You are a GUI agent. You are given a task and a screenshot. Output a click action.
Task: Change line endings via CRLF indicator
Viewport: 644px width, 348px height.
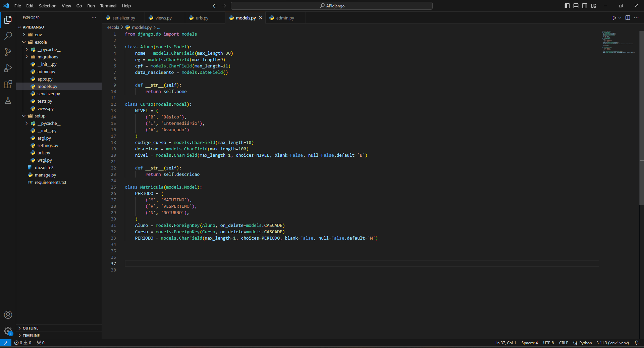click(563, 343)
